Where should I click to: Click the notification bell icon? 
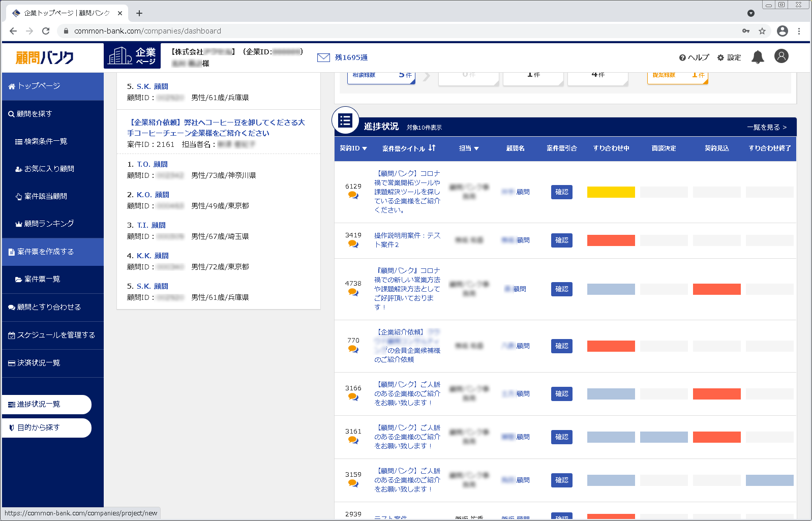(x=758, y=57)
